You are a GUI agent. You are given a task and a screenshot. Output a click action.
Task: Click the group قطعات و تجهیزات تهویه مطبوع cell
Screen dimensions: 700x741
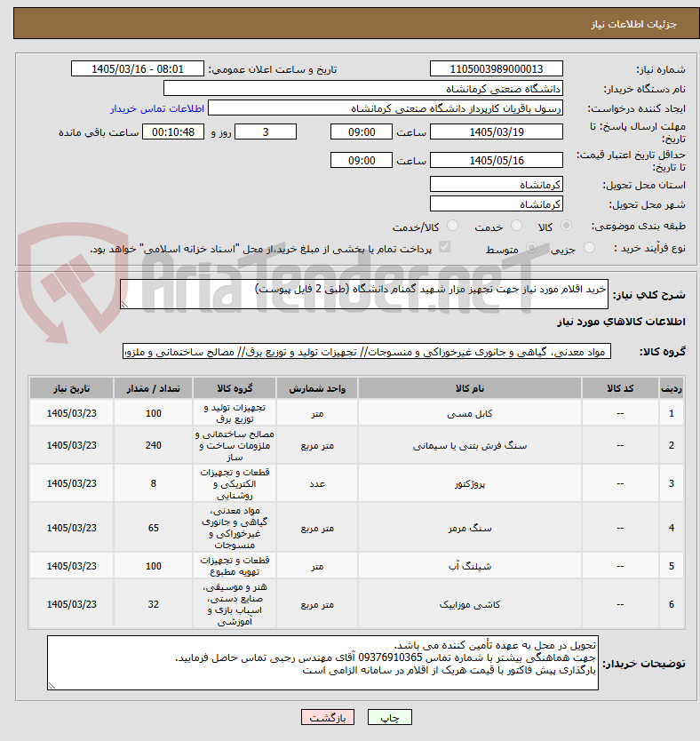[x=235, y=566]
